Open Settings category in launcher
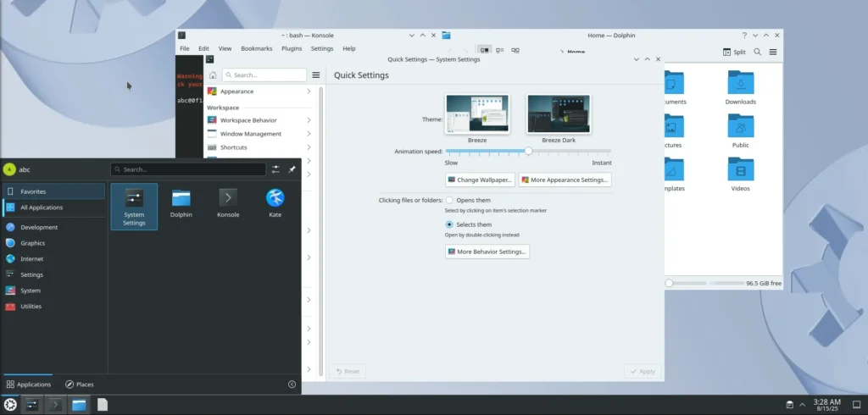 [53, 275]
